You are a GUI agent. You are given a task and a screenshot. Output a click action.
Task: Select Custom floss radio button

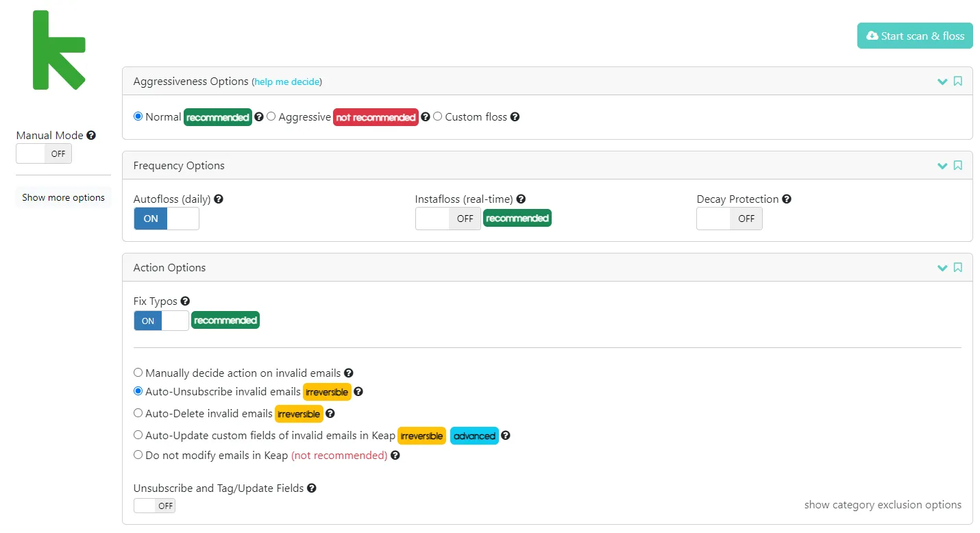click(x=438, y=116)
